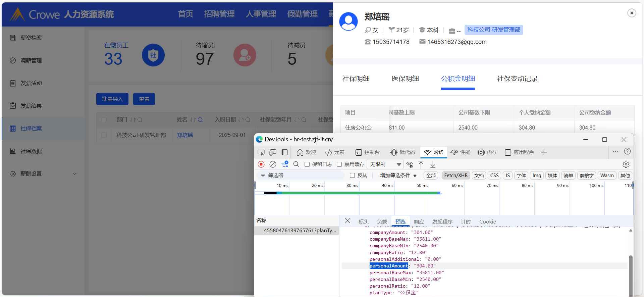
Task: Click the 批量导入 button
Action: click(x=112, y=99)
